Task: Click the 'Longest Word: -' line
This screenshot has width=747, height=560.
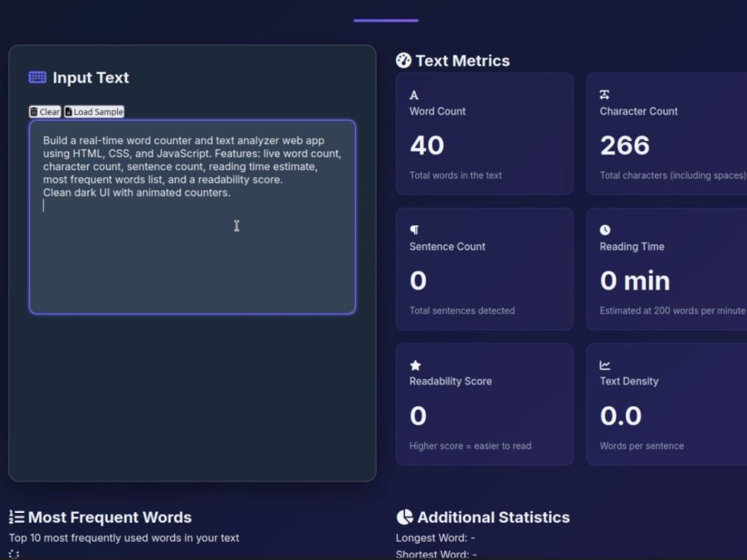Action: pos(436,538)
